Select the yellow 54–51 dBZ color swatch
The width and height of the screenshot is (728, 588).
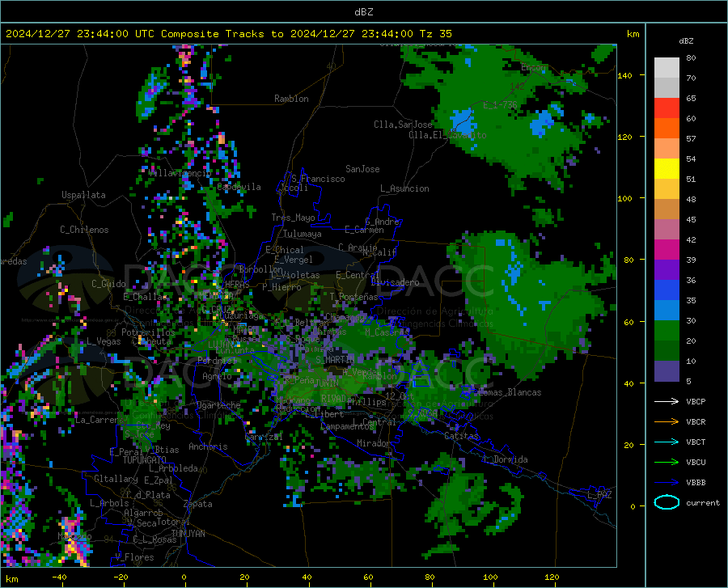(x=667, y=169)
